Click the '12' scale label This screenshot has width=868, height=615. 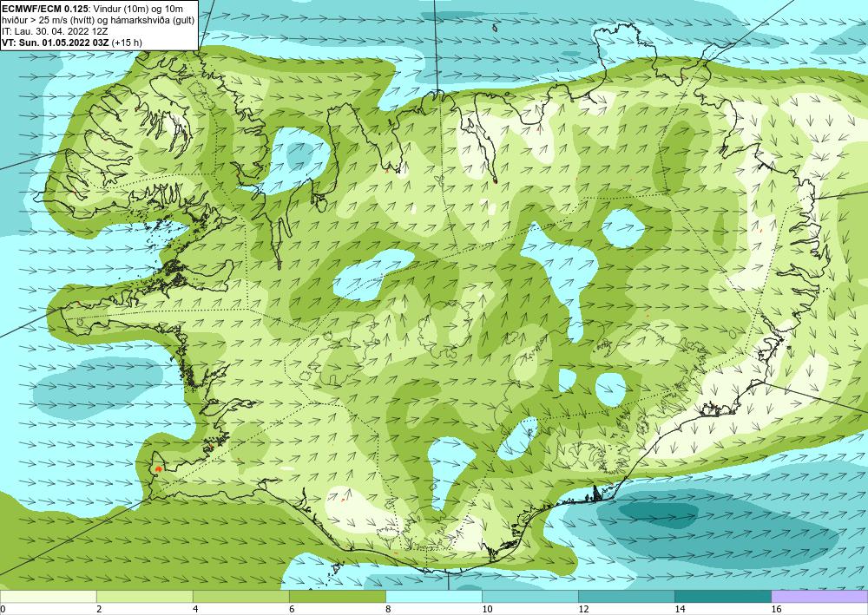tap(583, 609)
